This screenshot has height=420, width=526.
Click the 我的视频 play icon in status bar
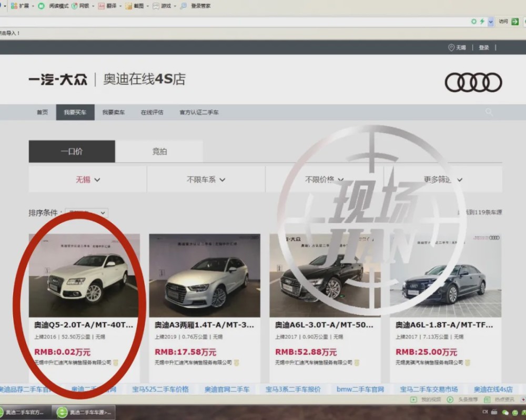tap(413, 399)
